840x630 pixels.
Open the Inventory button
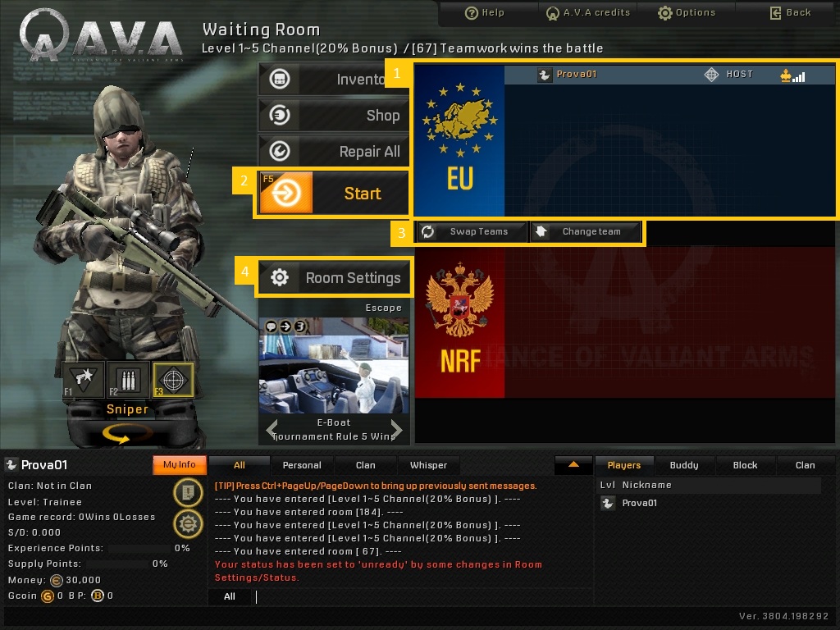[x=333, y=80]
